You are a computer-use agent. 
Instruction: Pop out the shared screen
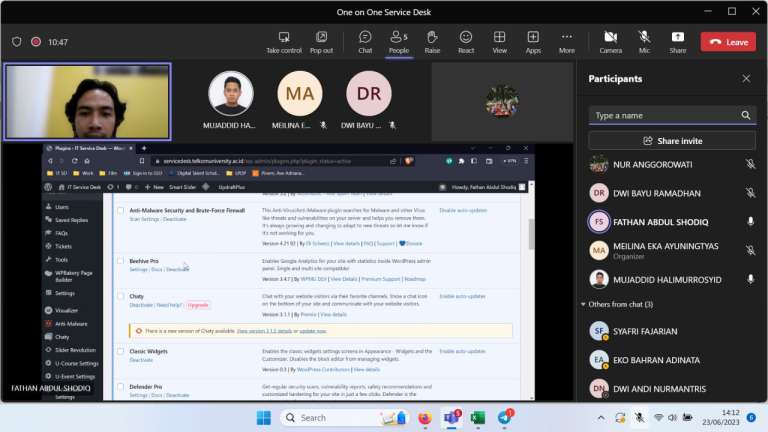[321, 42]
